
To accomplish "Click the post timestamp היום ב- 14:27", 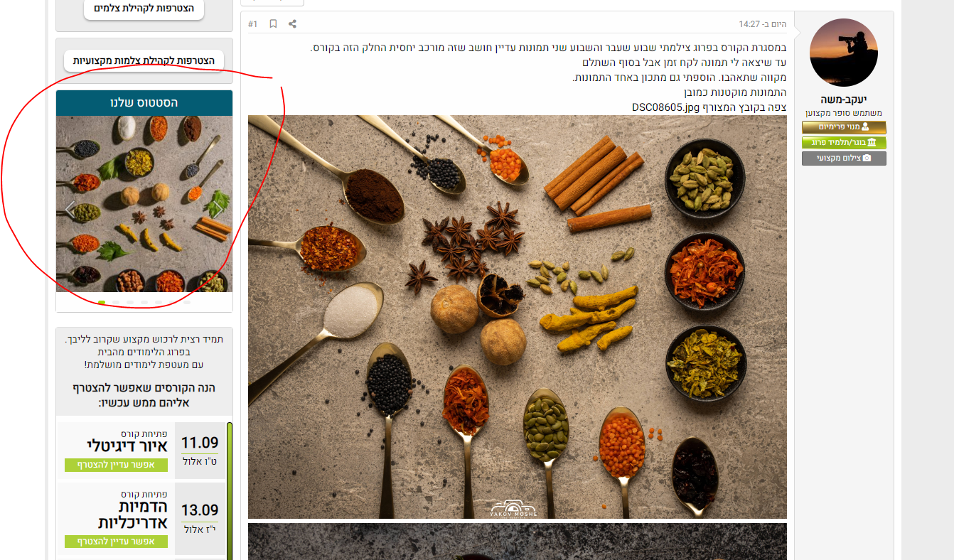I will point(763,24).
